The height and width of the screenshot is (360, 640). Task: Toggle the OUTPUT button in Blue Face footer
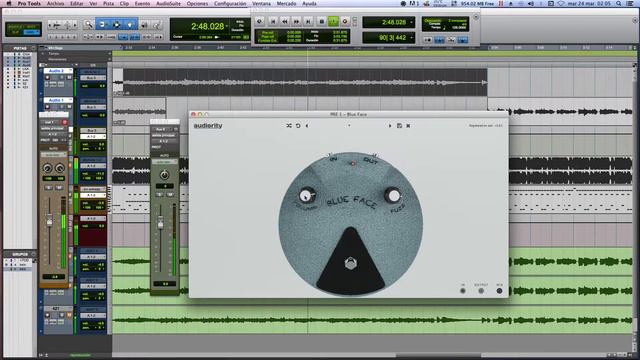tap(481, 291)
